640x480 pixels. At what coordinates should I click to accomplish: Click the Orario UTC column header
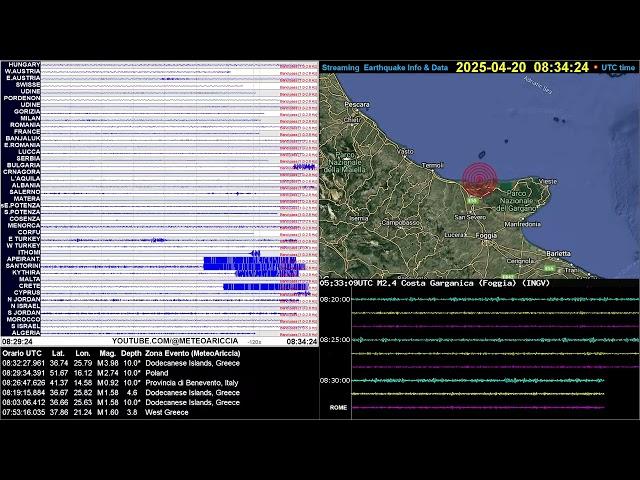[22, 353]
